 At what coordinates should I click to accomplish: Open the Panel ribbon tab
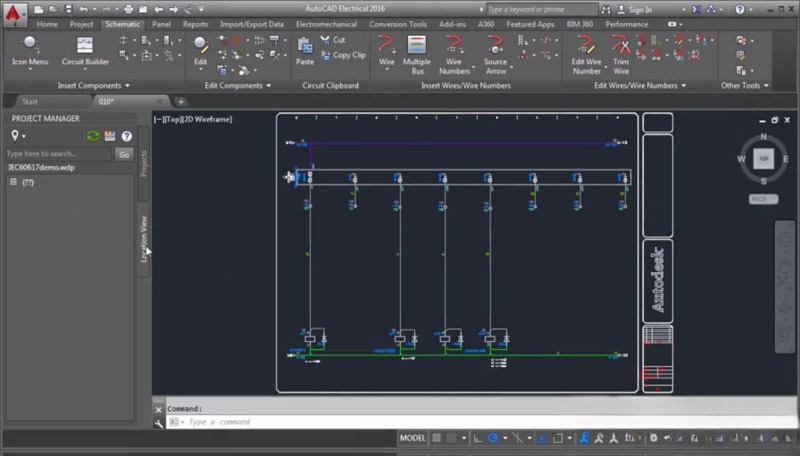point(161,24)
